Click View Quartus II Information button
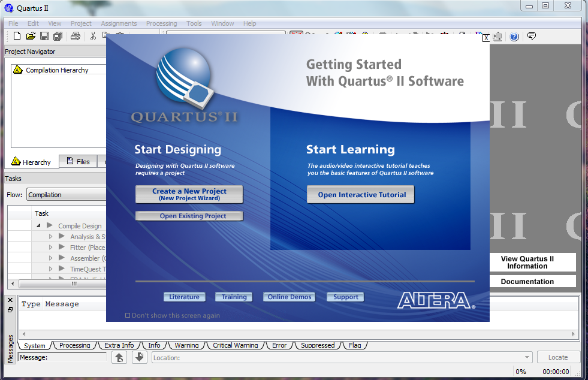 533,262
